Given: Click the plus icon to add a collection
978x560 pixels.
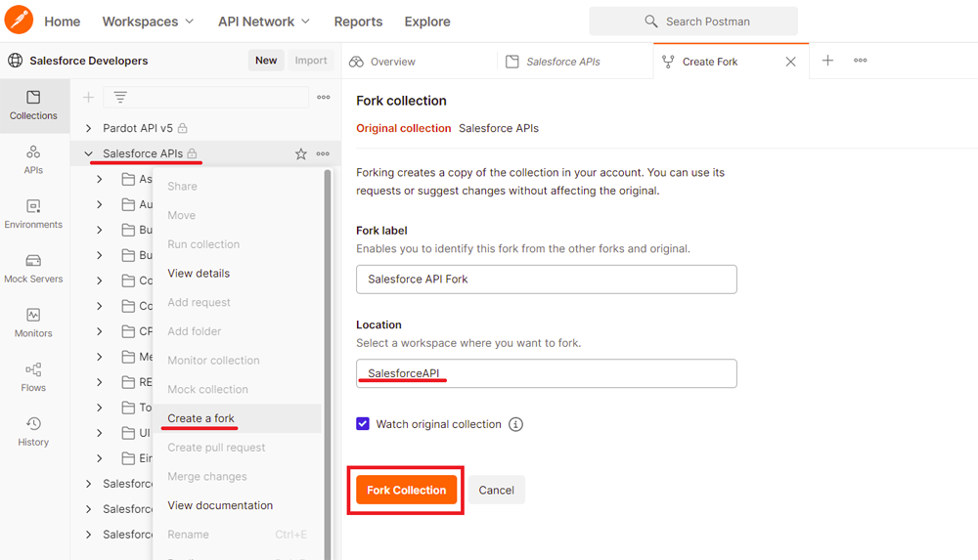Looking at the screenshot, I should pos(89,98).
